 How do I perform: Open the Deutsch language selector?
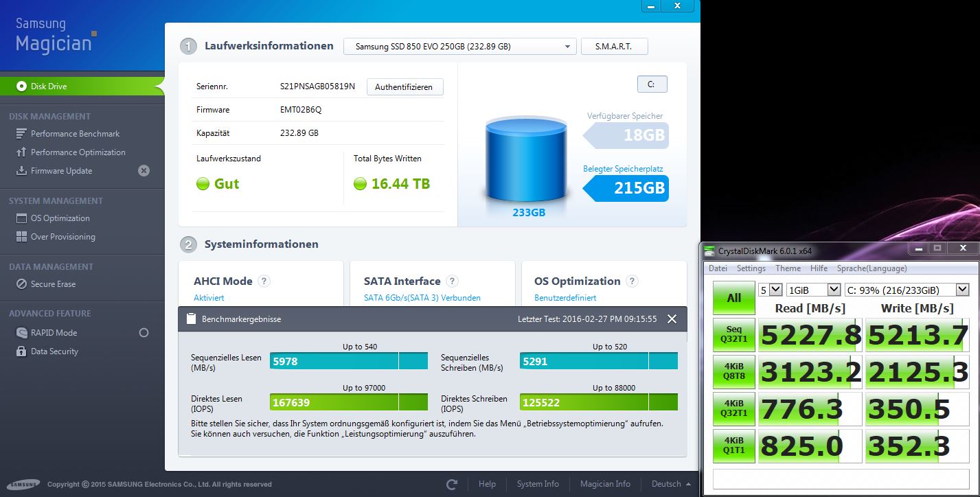tap(671, 484)
